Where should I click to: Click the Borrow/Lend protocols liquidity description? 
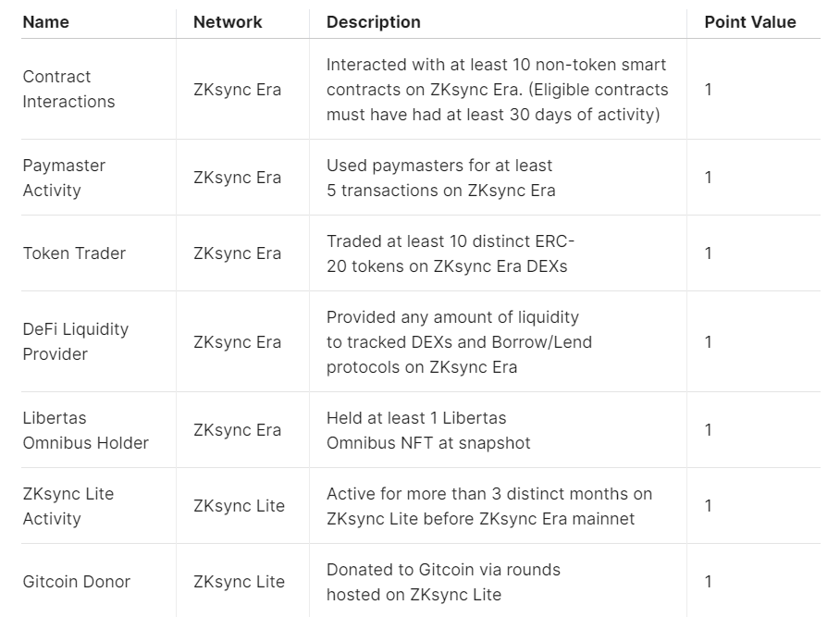coord(459,341)
